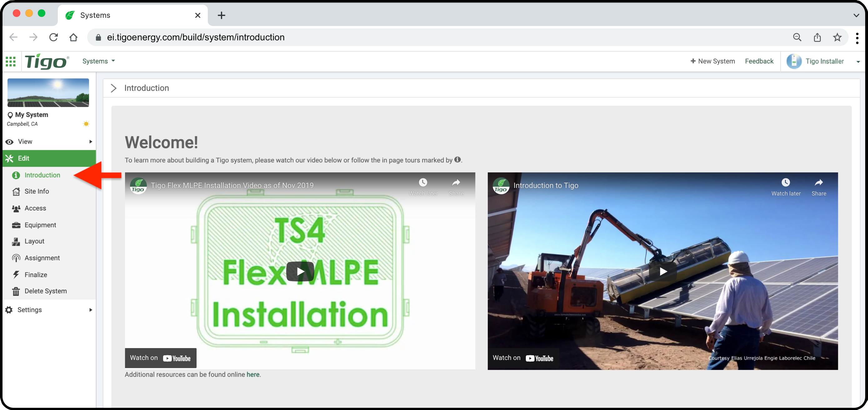
Task: Click the Edit tools icon
Action: coord(9,158)
